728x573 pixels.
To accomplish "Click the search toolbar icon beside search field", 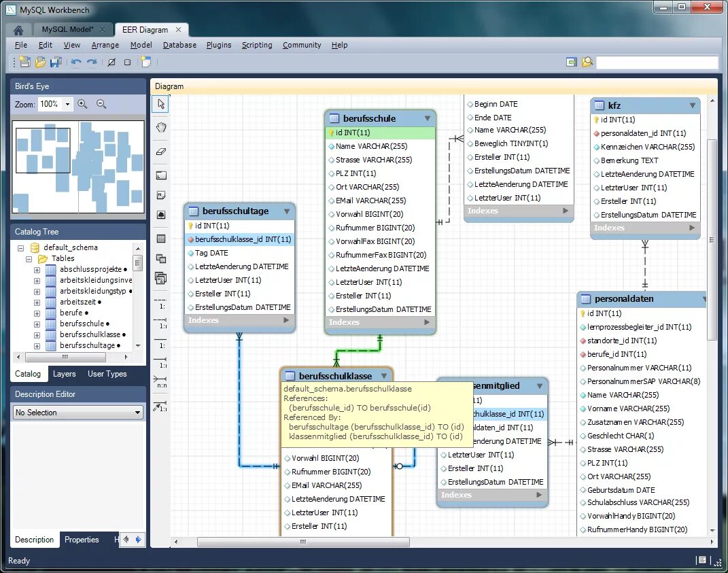I will pyautogui.click(x=587, y=62).
